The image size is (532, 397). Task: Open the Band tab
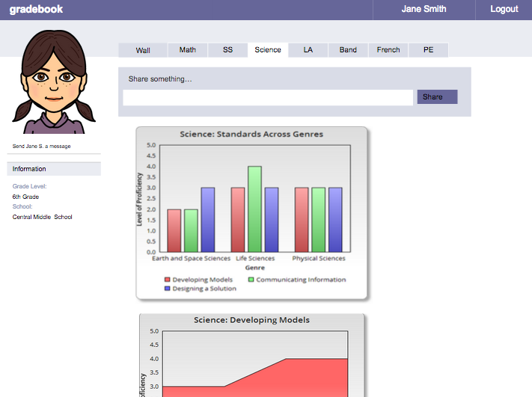coord(348,50)
